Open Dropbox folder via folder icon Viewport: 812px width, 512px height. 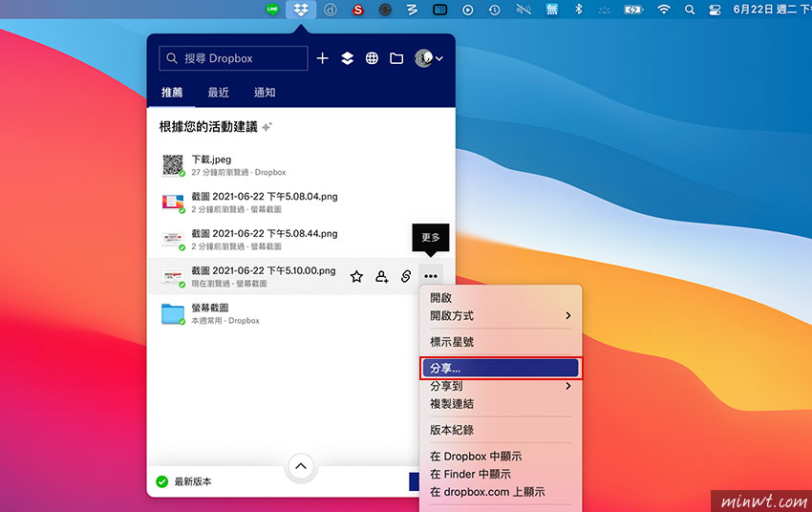click(396, 58)
